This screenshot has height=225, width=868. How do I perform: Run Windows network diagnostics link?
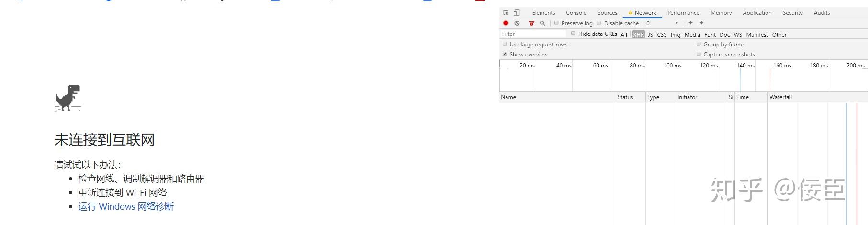point(126,206)
